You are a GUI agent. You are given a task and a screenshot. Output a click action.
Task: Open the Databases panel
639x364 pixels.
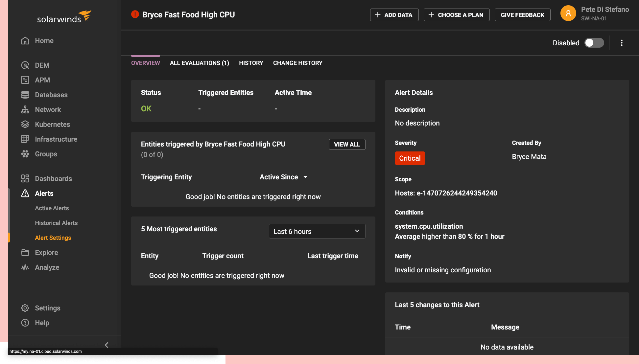coord(51,95)
